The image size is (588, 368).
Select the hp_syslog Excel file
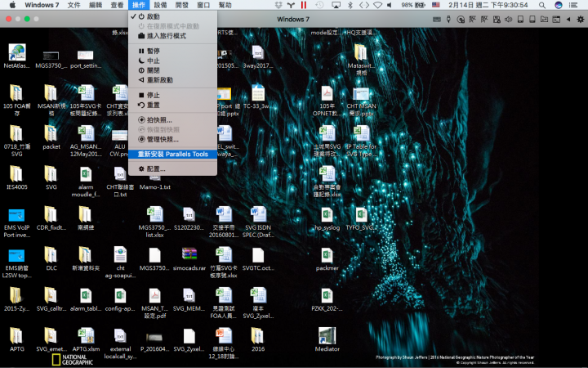tap(327, 218)
